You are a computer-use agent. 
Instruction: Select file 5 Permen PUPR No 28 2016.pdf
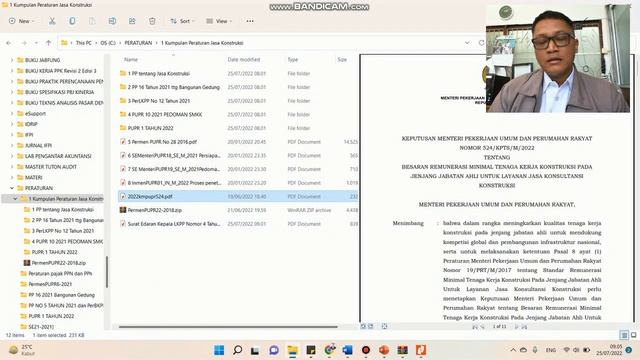point(162,142)
